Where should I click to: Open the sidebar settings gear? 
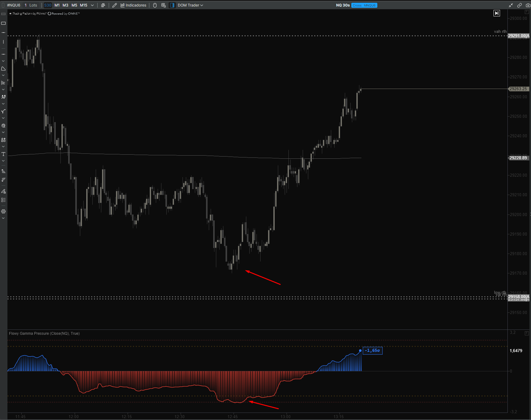pos(3,211)
